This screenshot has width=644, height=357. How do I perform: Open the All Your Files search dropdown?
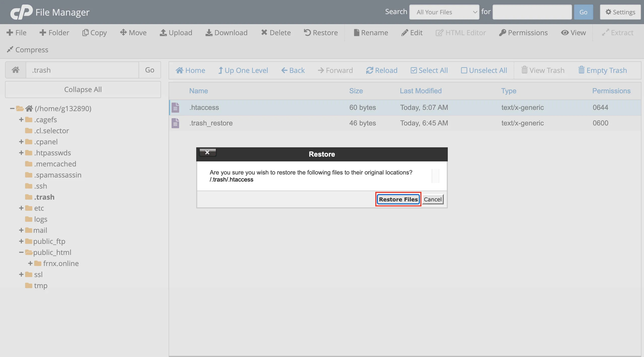coord(444,12)
